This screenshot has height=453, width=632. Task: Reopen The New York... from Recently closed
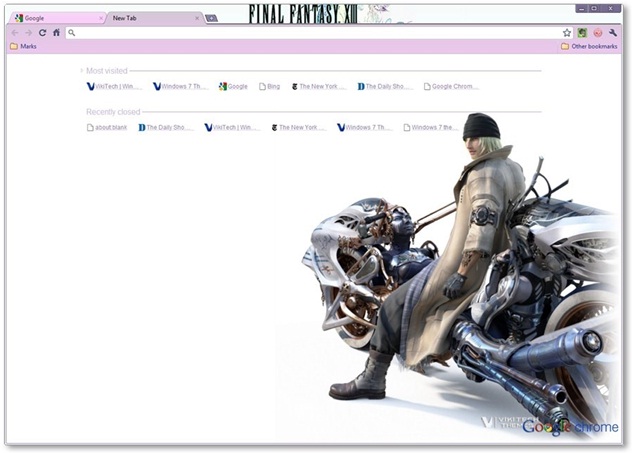[x=298, y=127]
